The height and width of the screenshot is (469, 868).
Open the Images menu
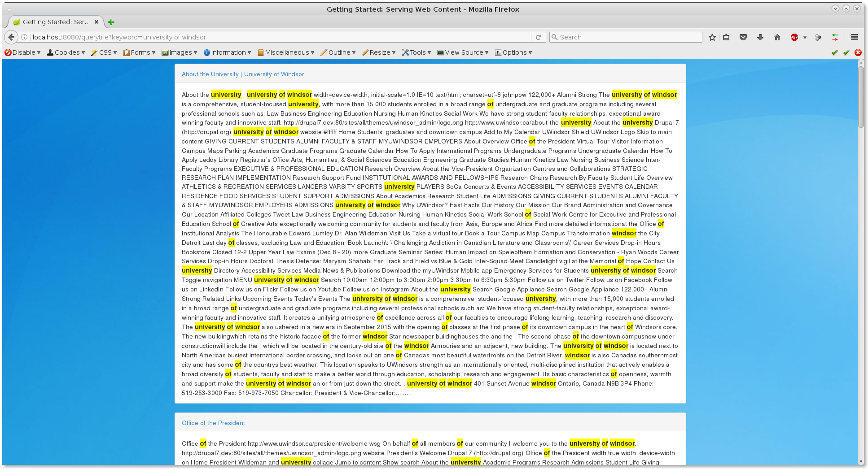point(180,52)
